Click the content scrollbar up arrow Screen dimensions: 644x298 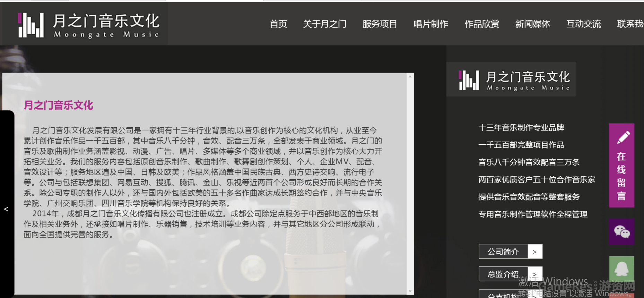coord(410,76)
